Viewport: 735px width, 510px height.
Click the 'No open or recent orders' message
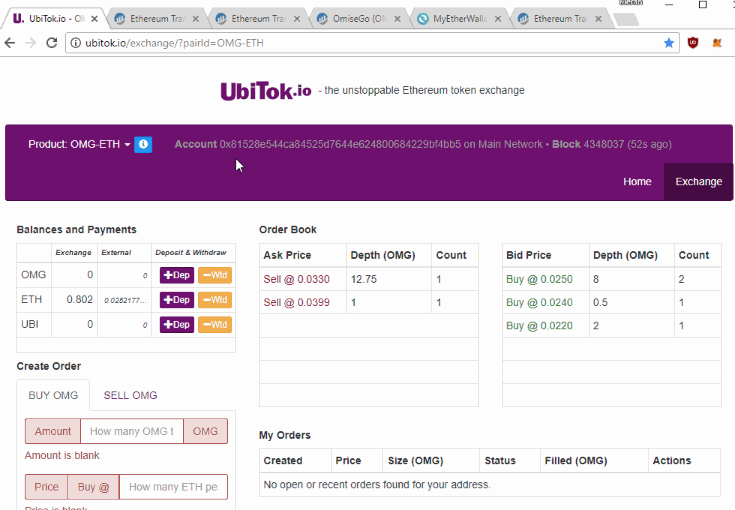click(x=377, y=485)
